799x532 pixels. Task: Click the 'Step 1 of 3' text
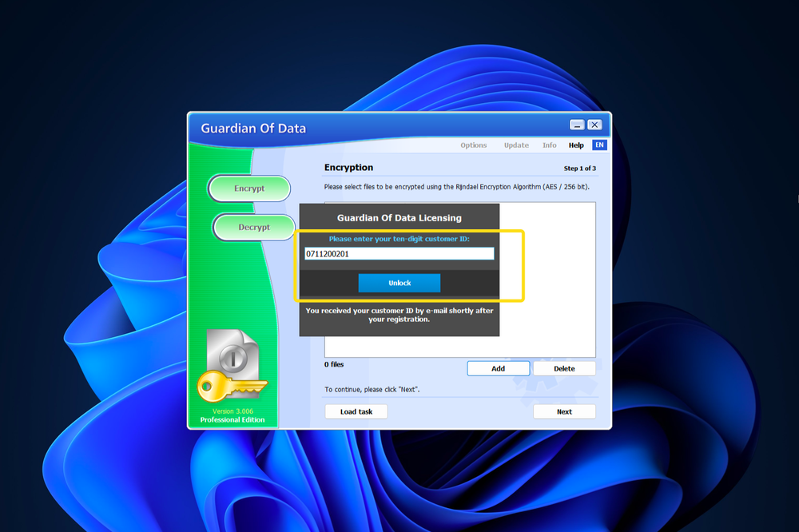(580, 169)
